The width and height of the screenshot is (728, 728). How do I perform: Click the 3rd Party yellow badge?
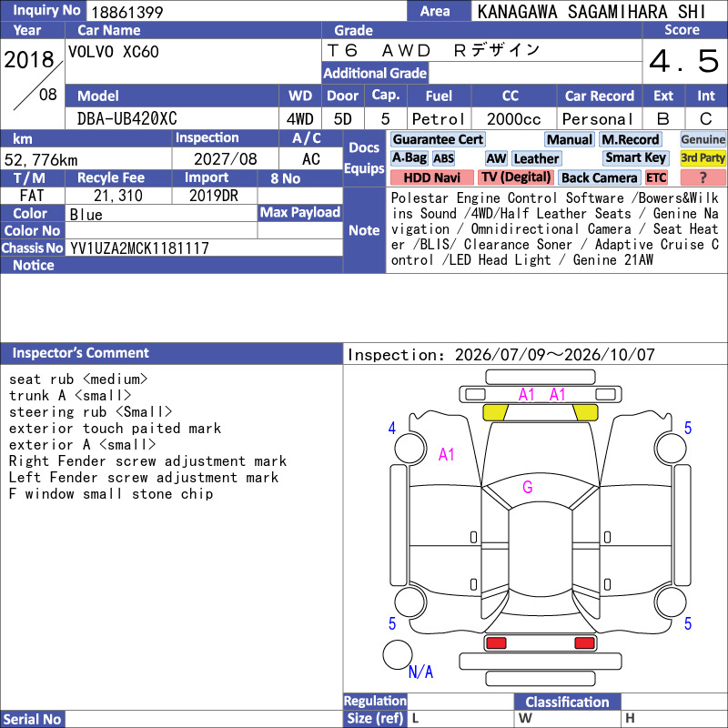703,158
